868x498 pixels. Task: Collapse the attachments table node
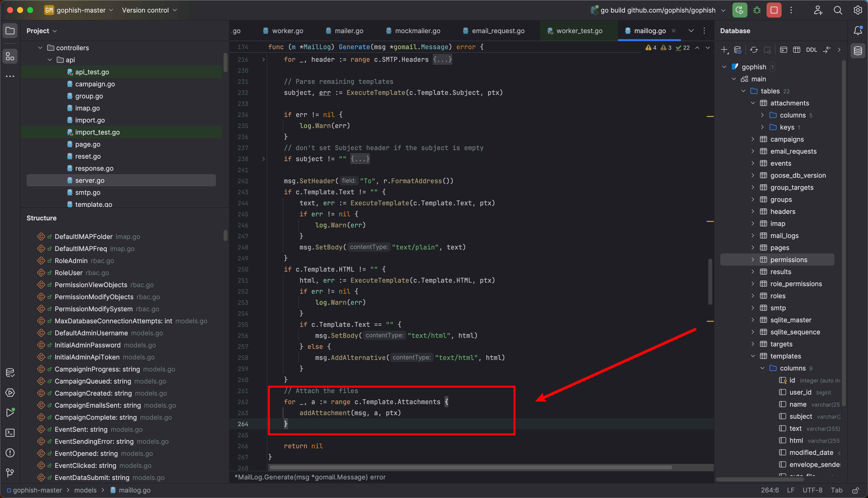(x=753, y=103)
